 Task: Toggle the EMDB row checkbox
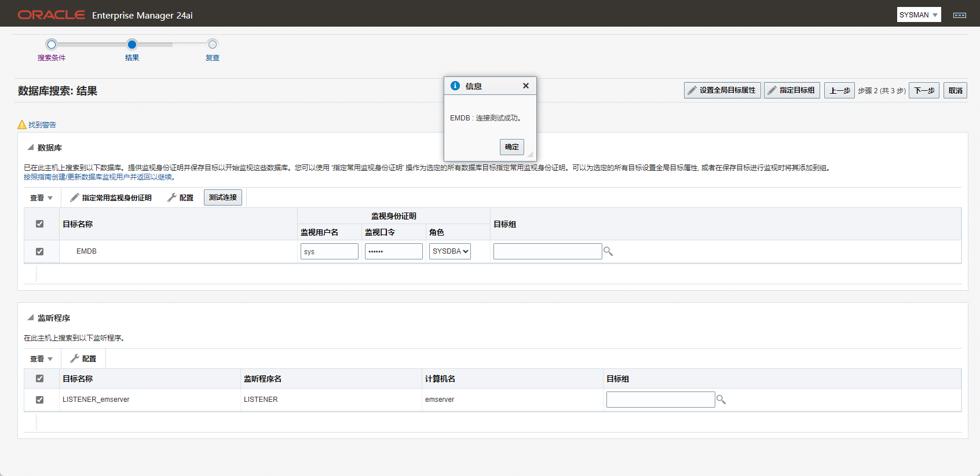[40, 251]
